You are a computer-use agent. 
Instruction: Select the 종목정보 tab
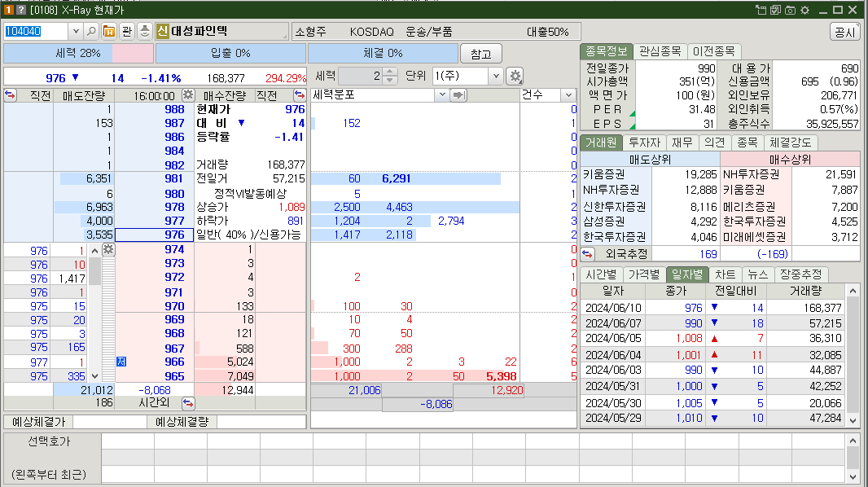[606, 51]
